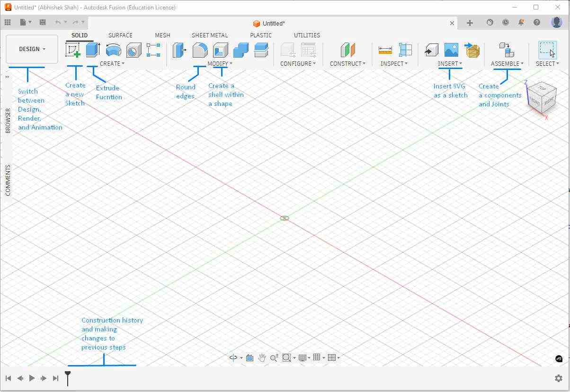Expand the INSERT panel dropdown
This screenshot has width=570, height=392.
450,63
